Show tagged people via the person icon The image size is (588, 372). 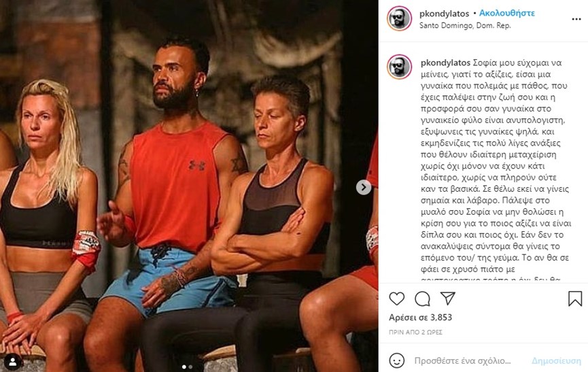click(13, 362)
